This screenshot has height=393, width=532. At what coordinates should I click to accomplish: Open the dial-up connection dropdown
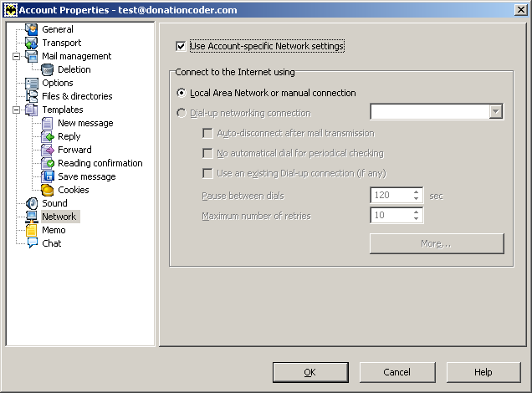pyautogui.click(x=496, y=111)
